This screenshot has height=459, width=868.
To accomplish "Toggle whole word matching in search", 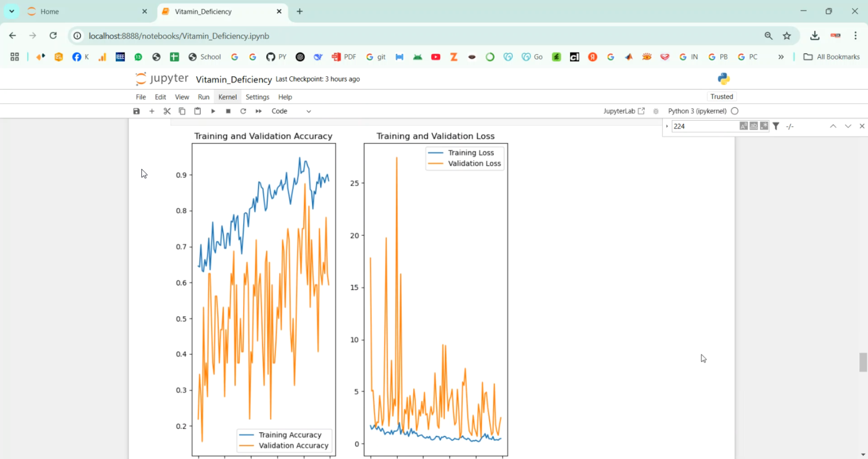I will click(753, 126).
